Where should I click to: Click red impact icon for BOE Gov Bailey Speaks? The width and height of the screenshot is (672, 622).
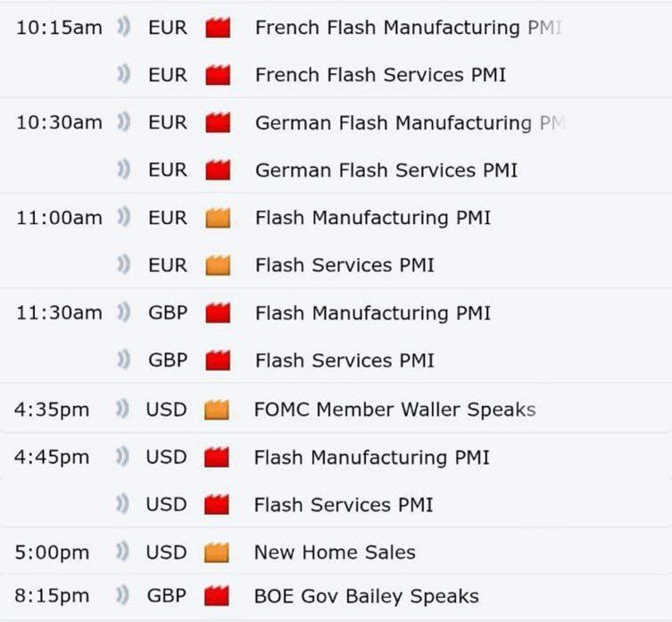pos(217,596)
